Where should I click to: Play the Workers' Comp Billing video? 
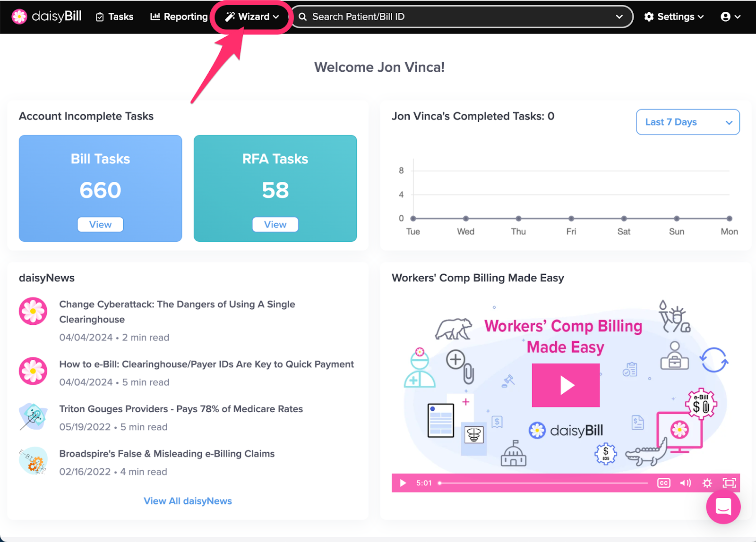566,385
